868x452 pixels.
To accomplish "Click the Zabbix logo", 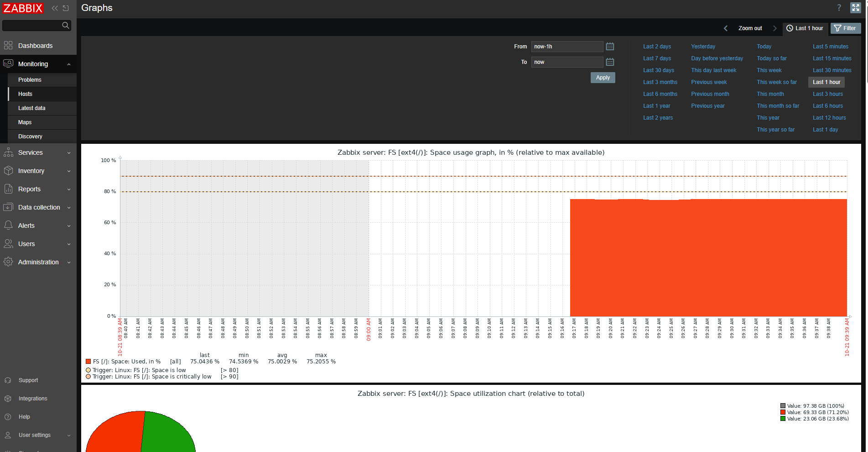I will coord(23,8).
